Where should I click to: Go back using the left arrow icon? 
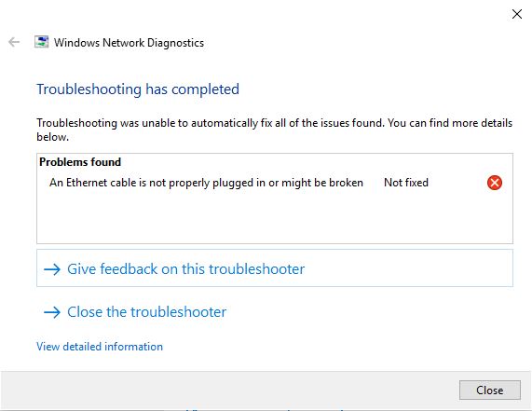pyautogui.click(x=14, y=42)
